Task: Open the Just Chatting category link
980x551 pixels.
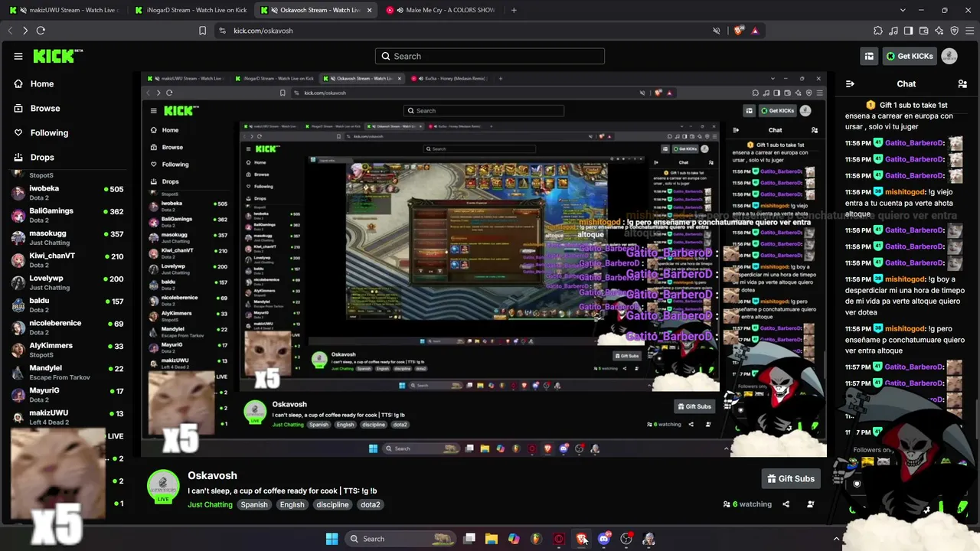Action: point(210,504)
